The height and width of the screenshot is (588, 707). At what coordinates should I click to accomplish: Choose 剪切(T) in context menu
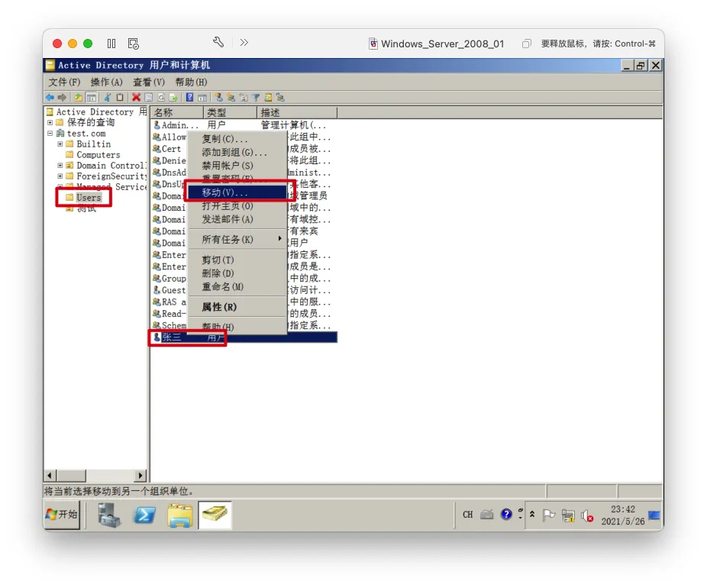coord(237,260)
